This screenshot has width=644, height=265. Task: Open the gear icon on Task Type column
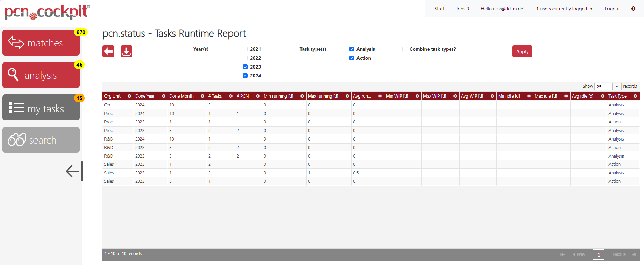click(x=635, y=96)
